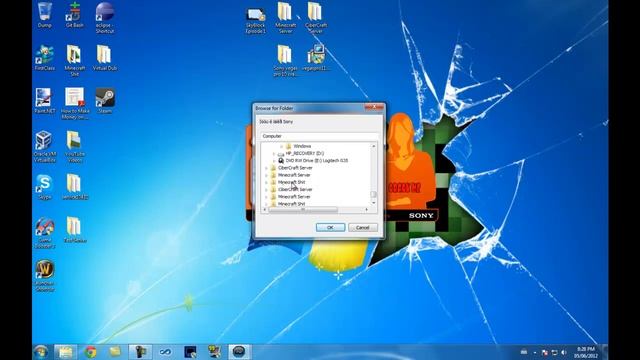Select the World of Warcraft desktop icon

(44, 276)
